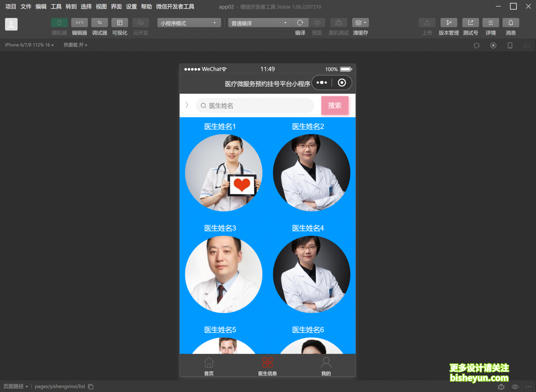Click the debug bug icon in status bar
Viewport: 536px width, 392px height.
(x=501, y=387)
